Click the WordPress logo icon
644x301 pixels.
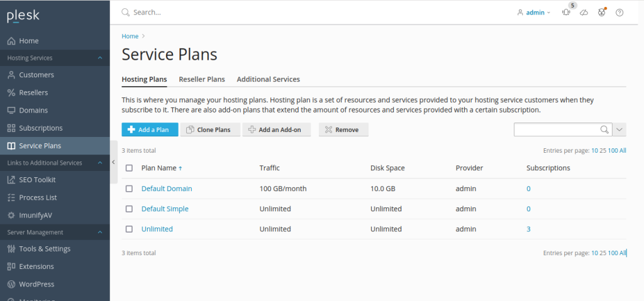[x=11, y=284]
